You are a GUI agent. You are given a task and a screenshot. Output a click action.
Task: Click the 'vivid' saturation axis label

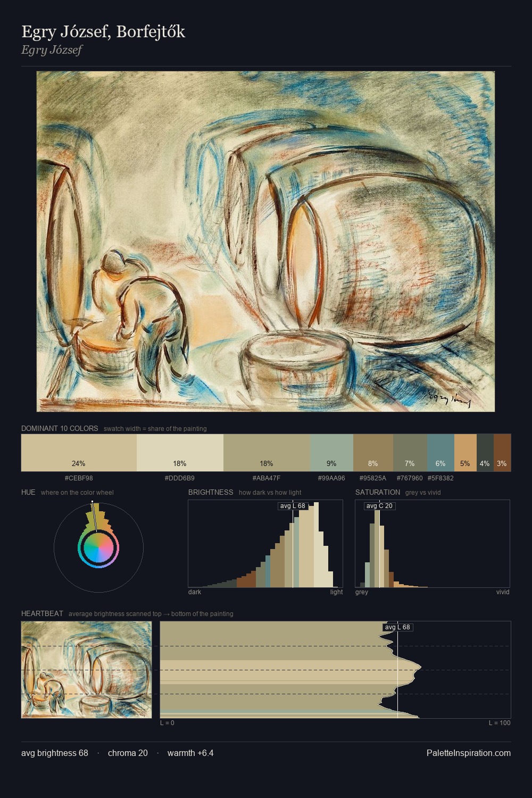(503, 592)
